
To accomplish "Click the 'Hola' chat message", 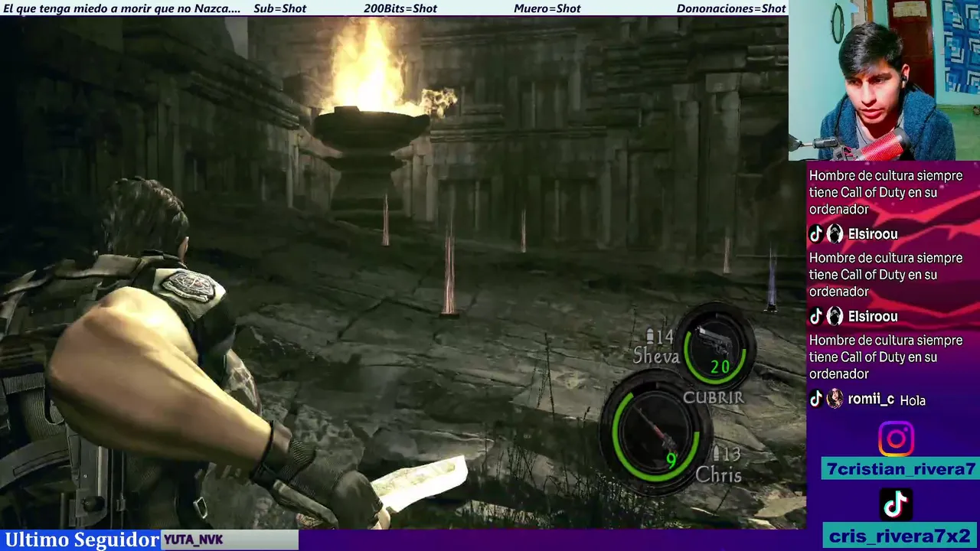I will point(913,400).
